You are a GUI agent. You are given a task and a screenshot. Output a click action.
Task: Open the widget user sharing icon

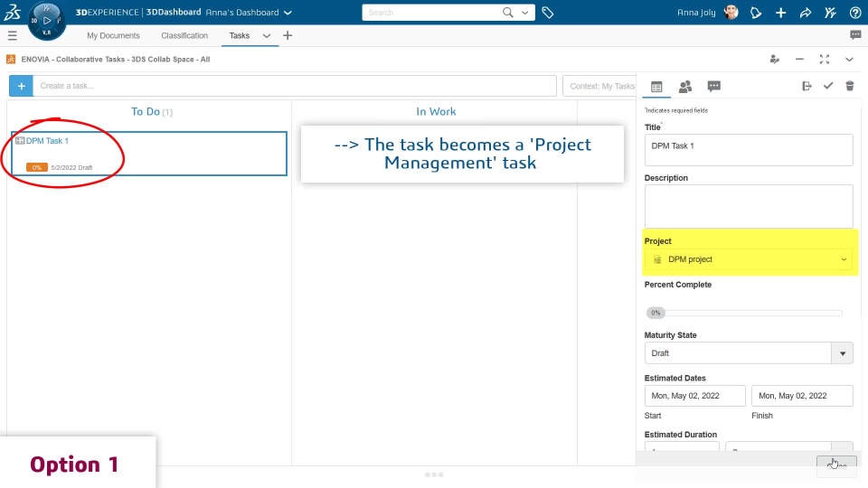[x=775, y=60]
